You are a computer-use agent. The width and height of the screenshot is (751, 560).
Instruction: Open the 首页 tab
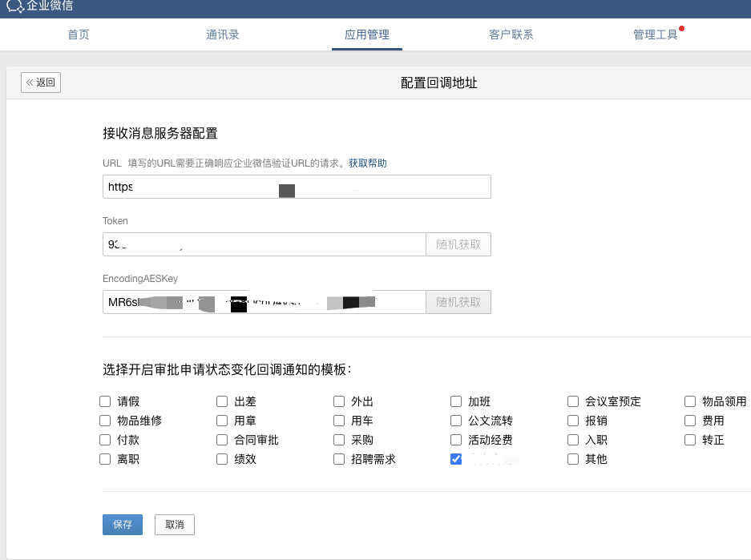click(79, 34)
